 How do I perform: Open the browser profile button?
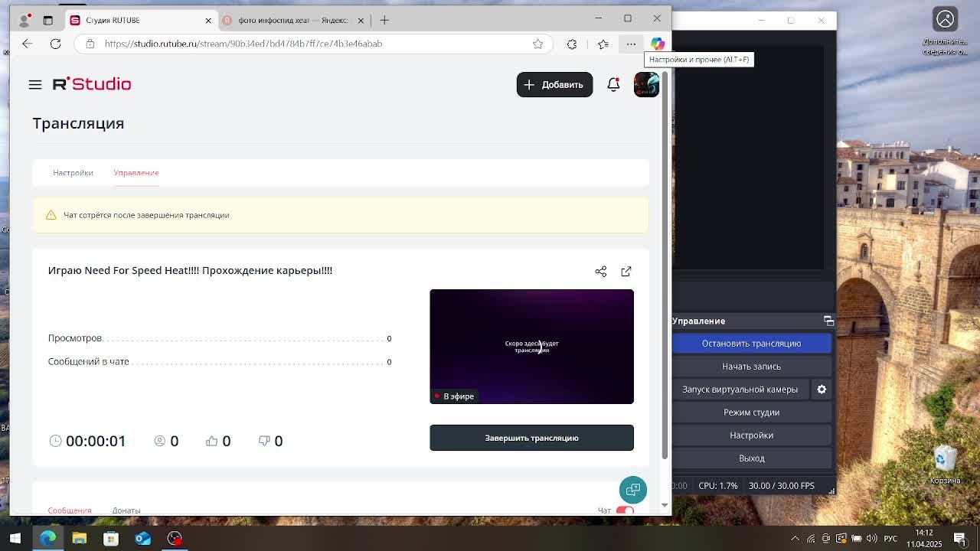click(26, 20)
